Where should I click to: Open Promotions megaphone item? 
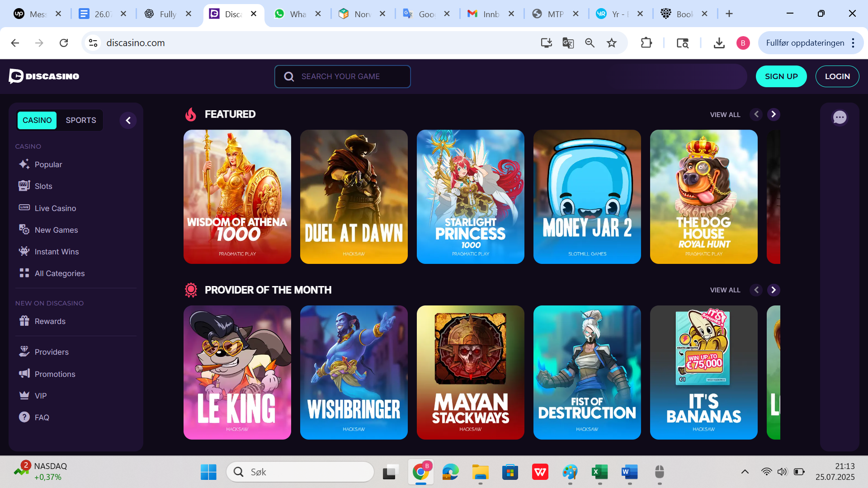pyautogui.click(x=55, y=374)
